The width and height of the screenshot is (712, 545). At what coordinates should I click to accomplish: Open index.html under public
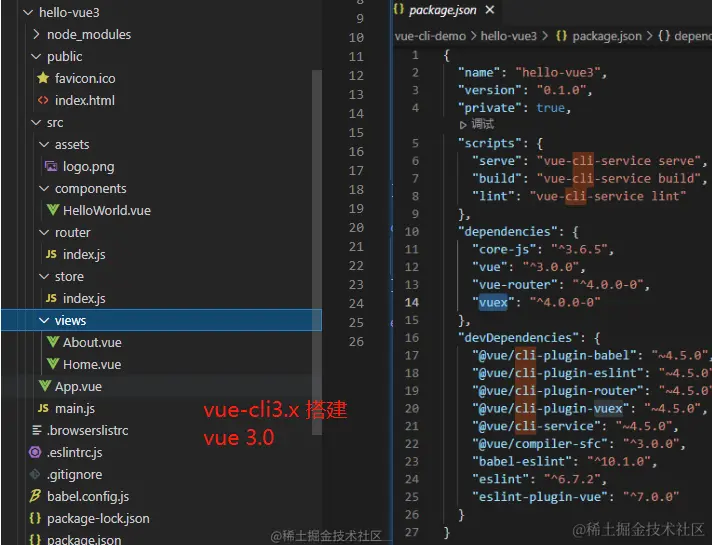[x=85, y=100]
